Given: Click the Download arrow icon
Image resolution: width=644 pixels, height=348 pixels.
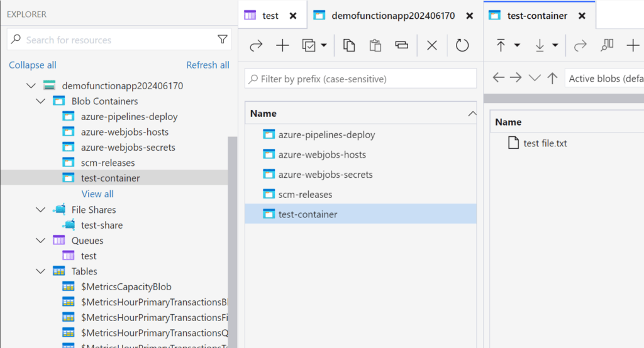Looking at the screenshot, I should point(540,45).
